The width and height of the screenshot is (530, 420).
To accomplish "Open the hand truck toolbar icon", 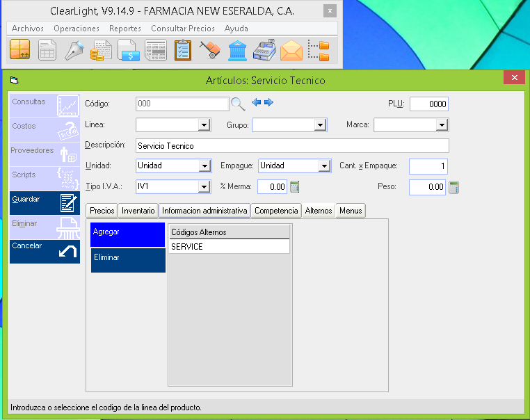I will [x=210, y=51].
